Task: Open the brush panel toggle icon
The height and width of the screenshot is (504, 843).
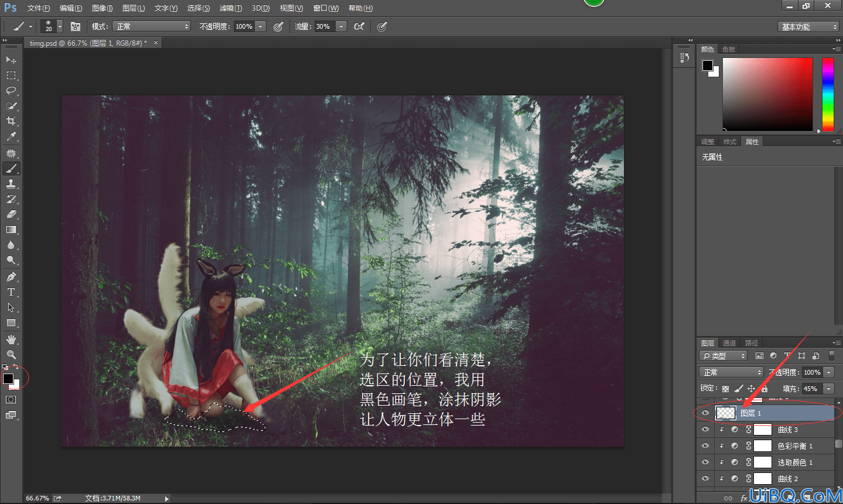Action: coord(76,26)
